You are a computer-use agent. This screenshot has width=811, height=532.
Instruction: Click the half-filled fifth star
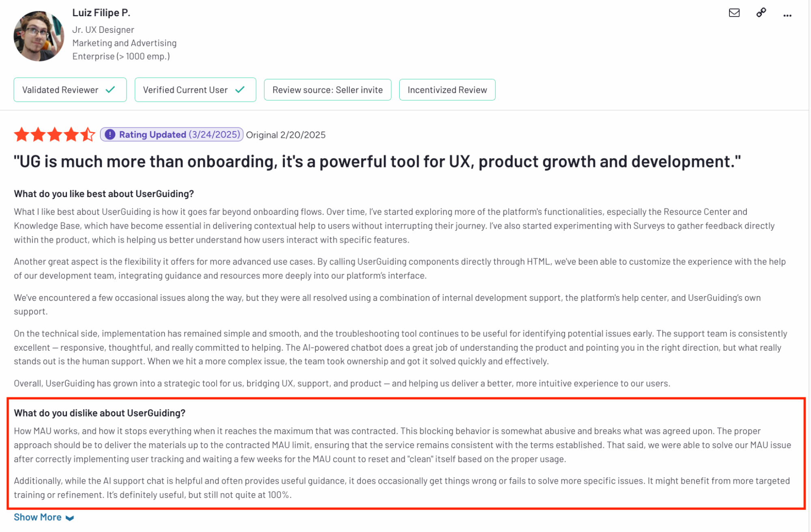click(x=87, y=134)
